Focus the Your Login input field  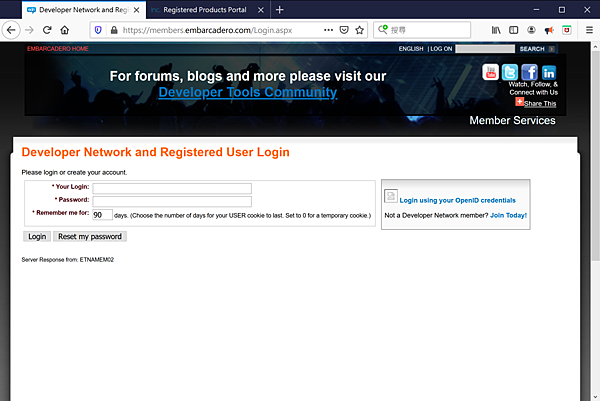click(172, 188)
